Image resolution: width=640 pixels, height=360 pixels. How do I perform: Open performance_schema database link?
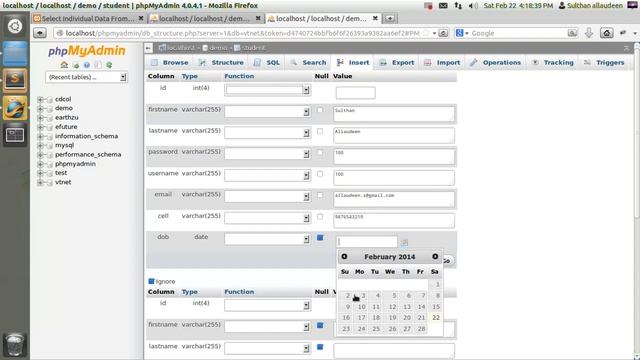click(x=88, y=154)
